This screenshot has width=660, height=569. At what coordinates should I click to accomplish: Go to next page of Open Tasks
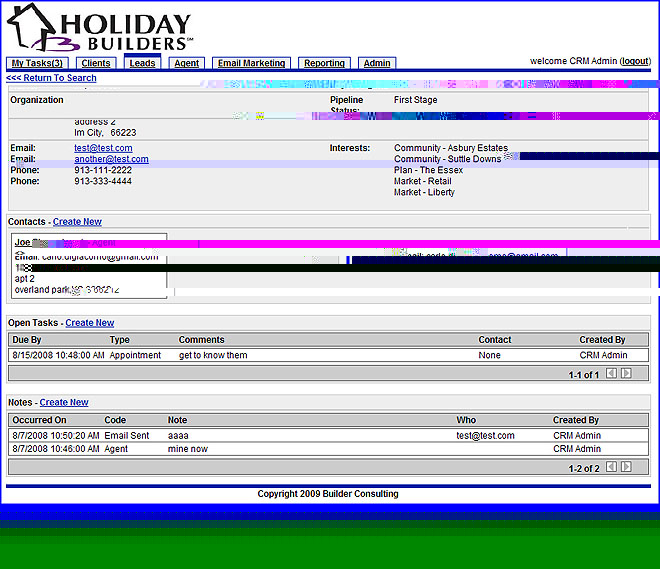[626, 373]
